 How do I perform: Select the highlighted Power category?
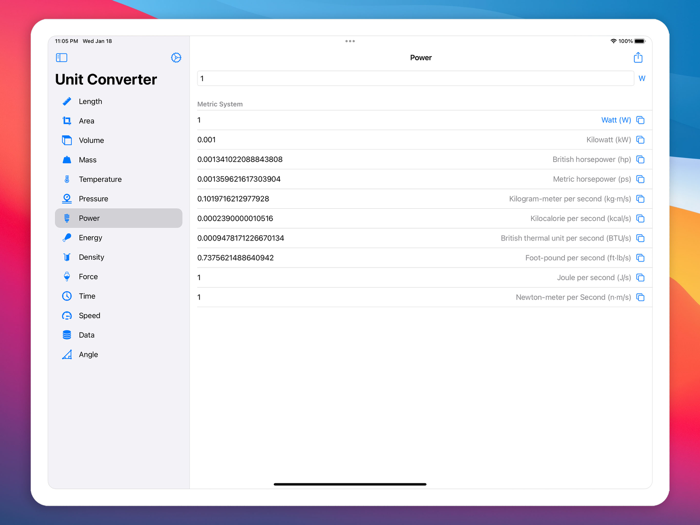point(118,218)
